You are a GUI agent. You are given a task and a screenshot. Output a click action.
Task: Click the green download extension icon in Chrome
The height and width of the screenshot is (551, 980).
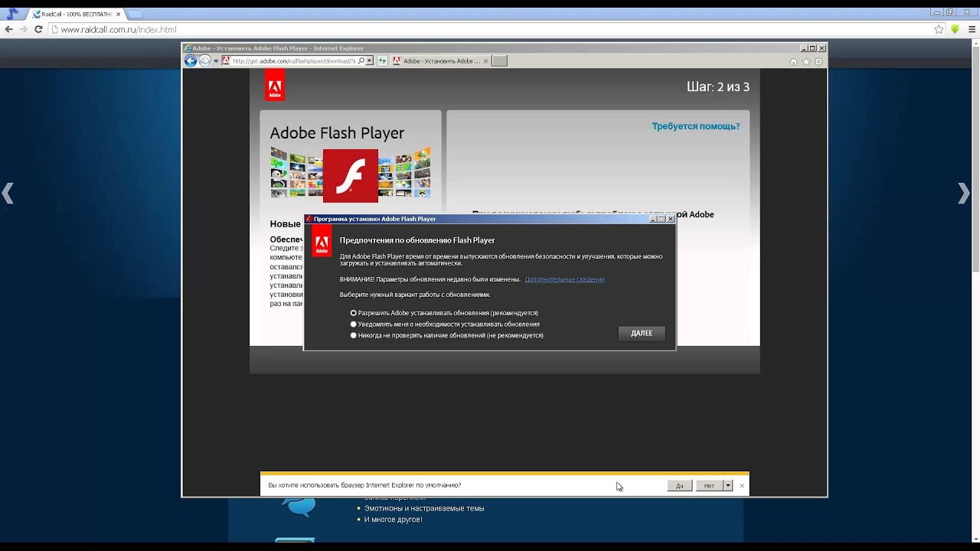[955, 29]
